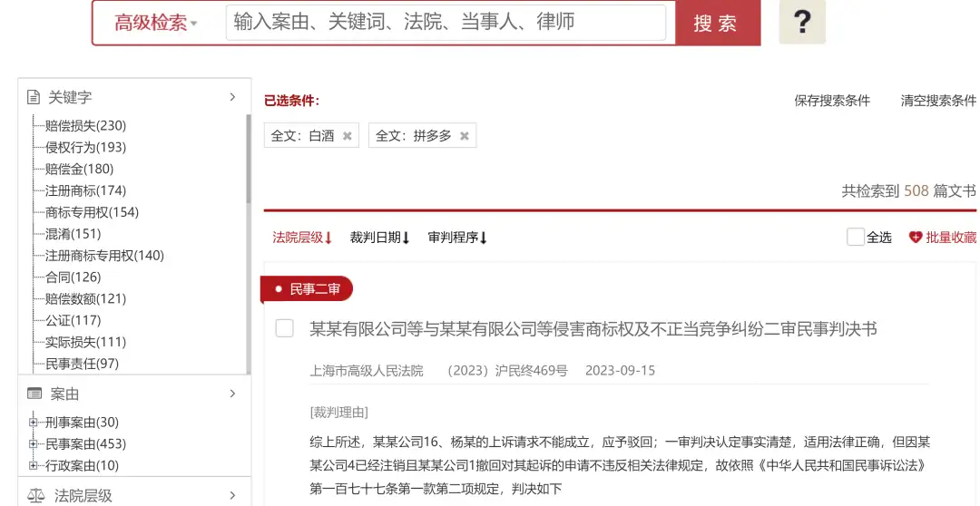
Task: Filter by keyword 商标专用权(154)
Action: 92,212
